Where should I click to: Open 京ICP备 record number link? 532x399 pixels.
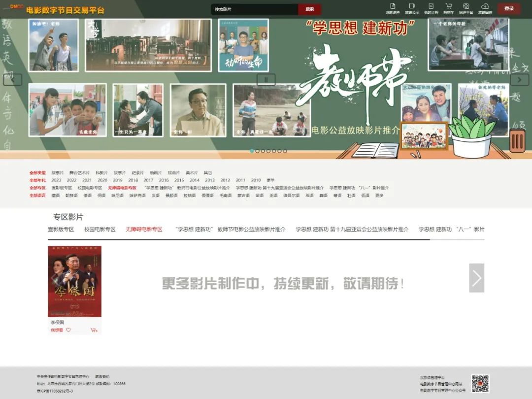[55, 391]
